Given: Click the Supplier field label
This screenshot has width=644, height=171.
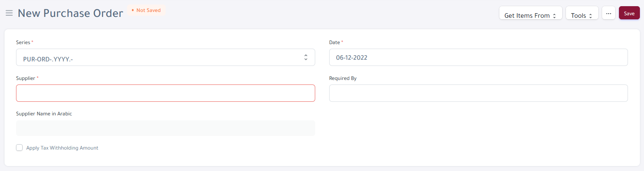Looking at the screenshot, I should pos(25,78).
